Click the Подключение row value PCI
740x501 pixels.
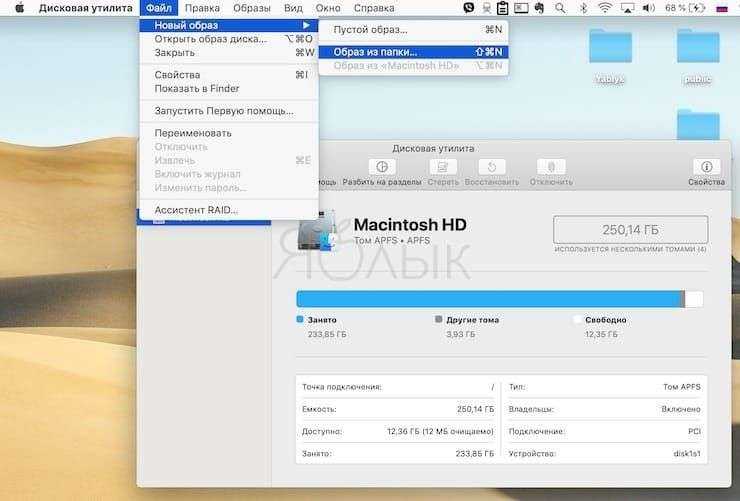click(694, 431)
